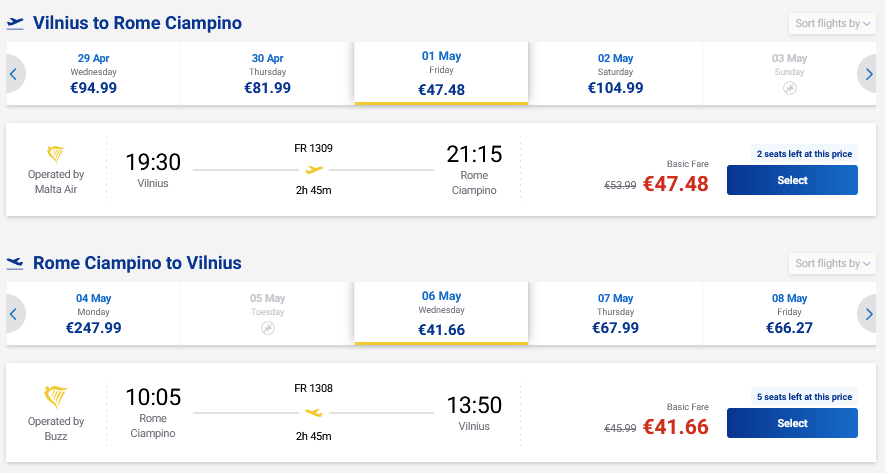The image size is (885, 473).
Task: Click the return previous-dates left arrow
Action: pos(14,313)
